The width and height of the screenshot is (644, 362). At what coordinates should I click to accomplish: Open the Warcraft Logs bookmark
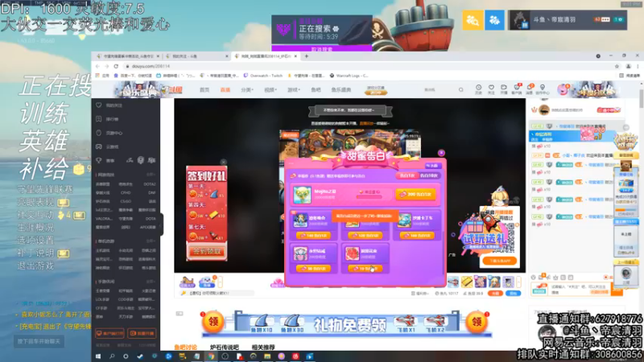tap(349, 76)
